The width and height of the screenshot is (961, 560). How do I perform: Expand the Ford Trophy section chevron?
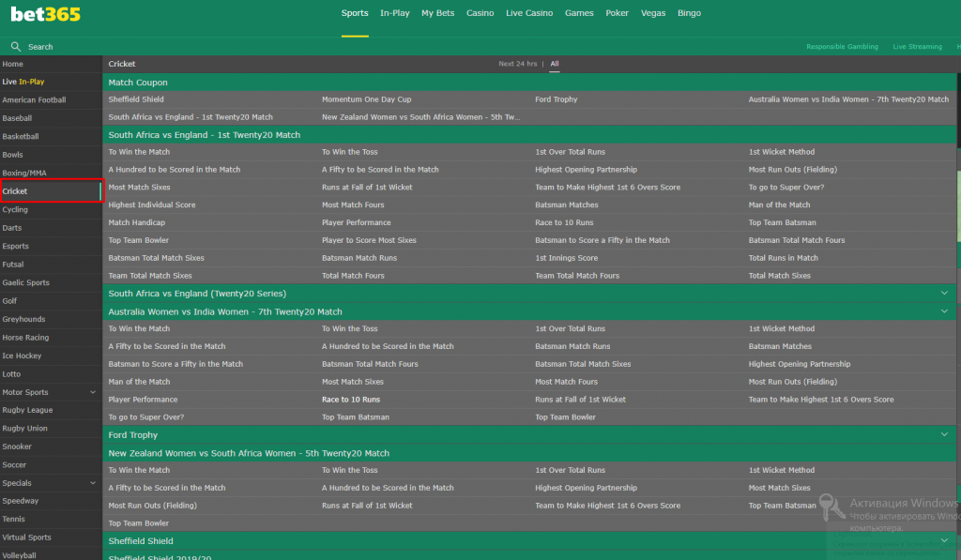944,434
